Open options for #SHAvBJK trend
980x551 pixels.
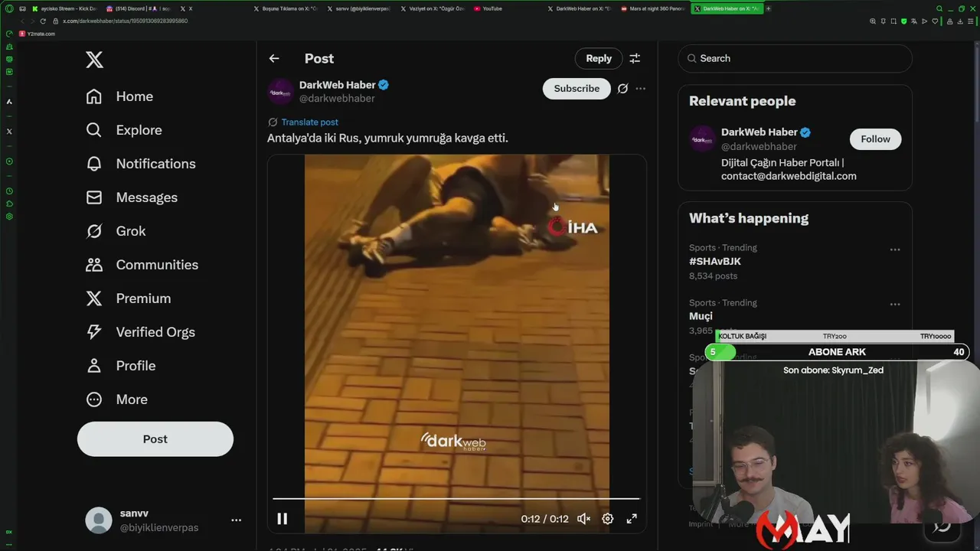[x=895, y=249]
